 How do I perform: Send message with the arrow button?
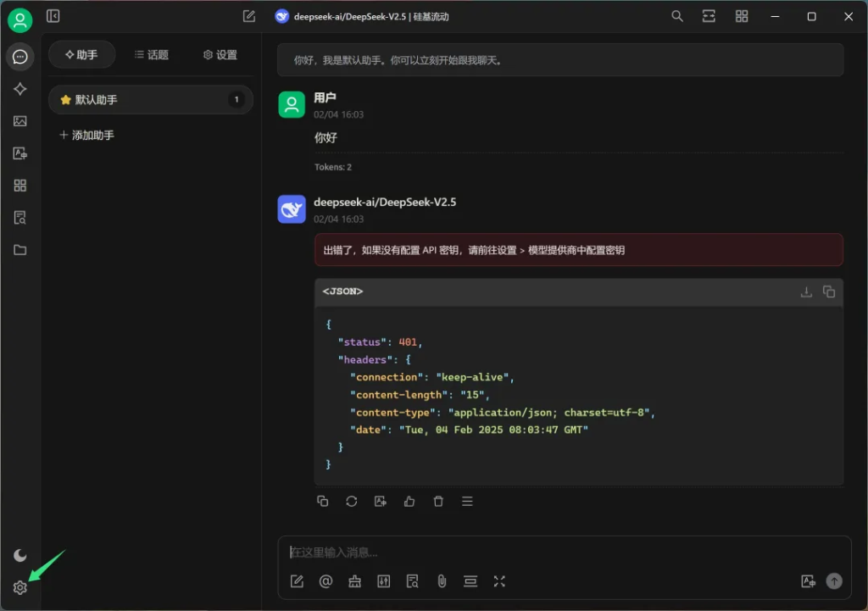click(834, 581)
